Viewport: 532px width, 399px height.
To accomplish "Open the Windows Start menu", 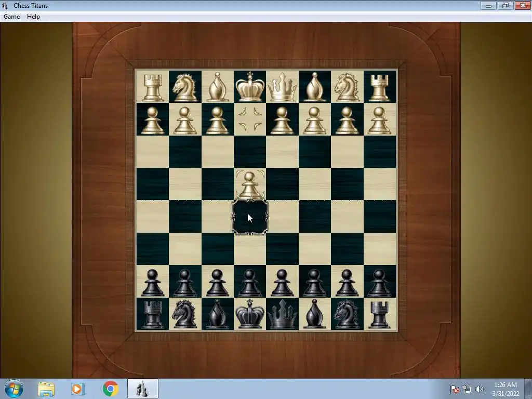I will coord(14,389).
